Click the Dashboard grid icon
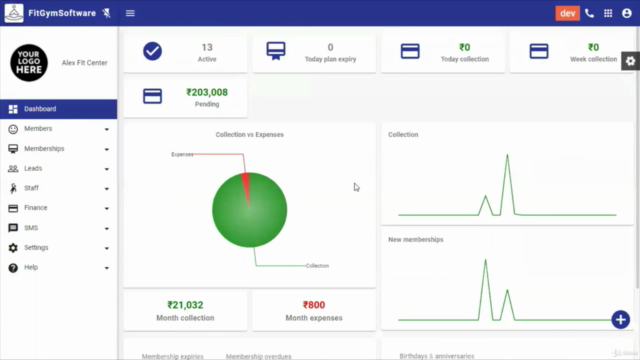 pyautogui.click(x=13, y=109)
